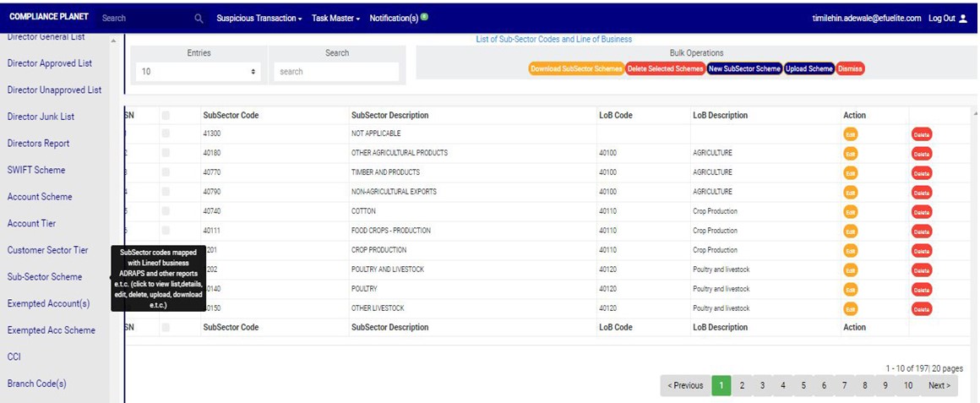Click Delete icon for the TIMBER AND PRODUCTS row
The width and height of the screenshot is (980, 403).
tap(921, 173)
